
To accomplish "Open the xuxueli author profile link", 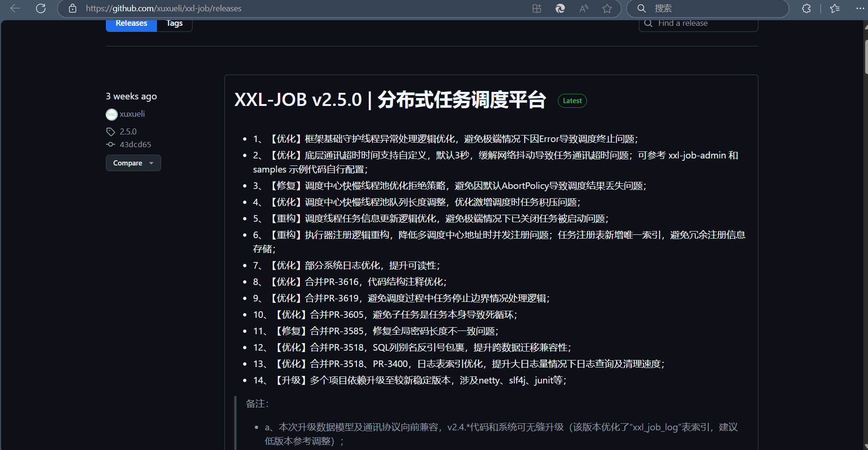I will tap(132, 114).
